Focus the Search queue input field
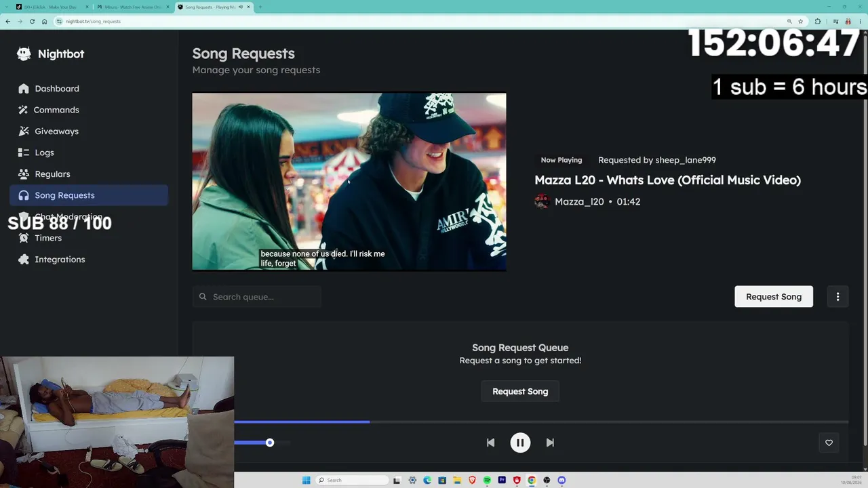 257,297
